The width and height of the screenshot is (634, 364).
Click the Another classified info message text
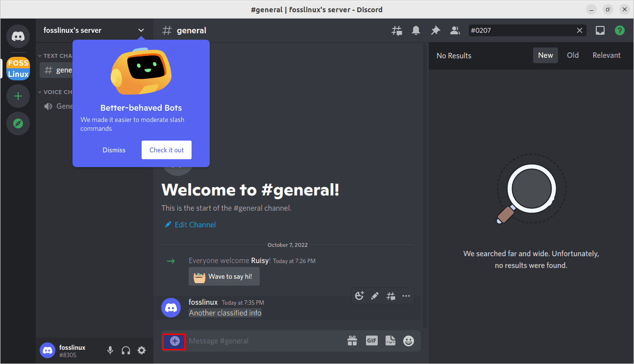point(225,313)
